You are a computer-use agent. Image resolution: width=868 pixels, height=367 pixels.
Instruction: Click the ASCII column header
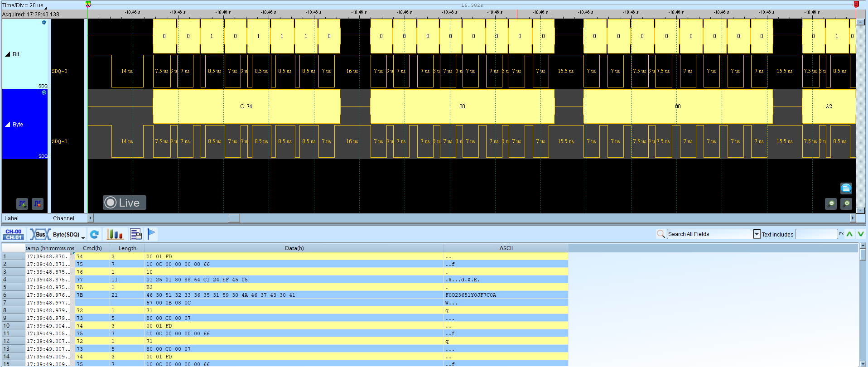pos(506,248)
